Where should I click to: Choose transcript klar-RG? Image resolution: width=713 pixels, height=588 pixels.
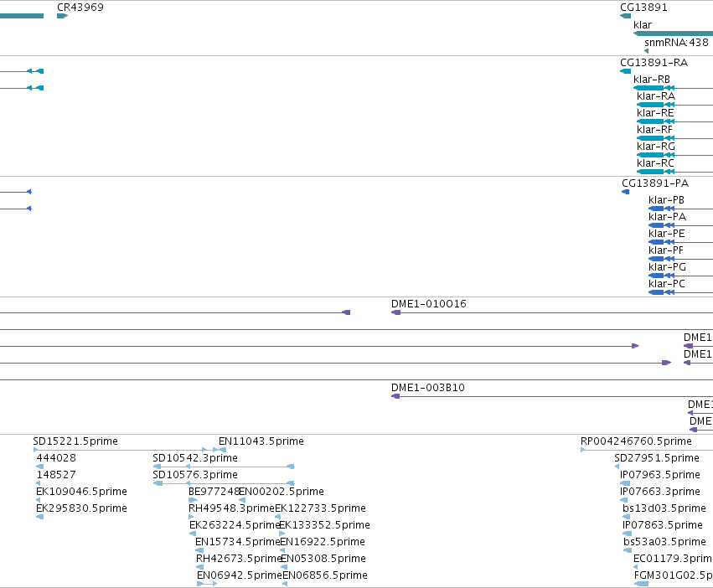(x=656, y=147)
